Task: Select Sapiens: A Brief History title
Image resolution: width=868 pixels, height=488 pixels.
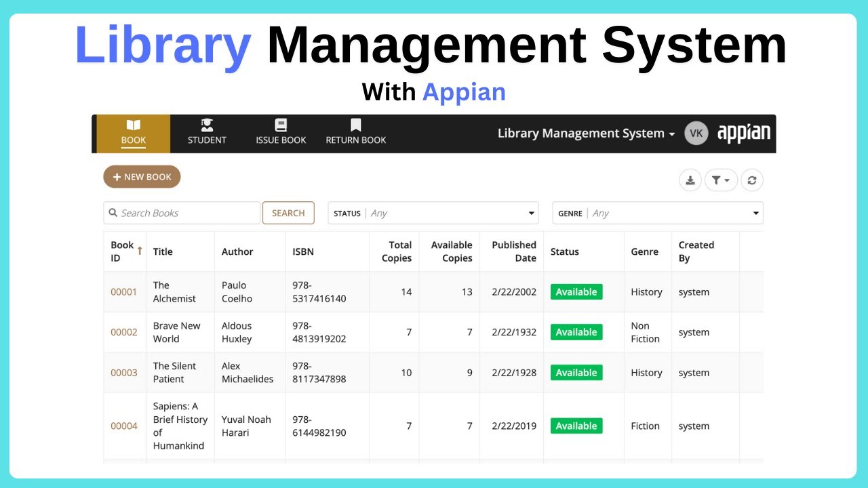Action: coord(180,426)
